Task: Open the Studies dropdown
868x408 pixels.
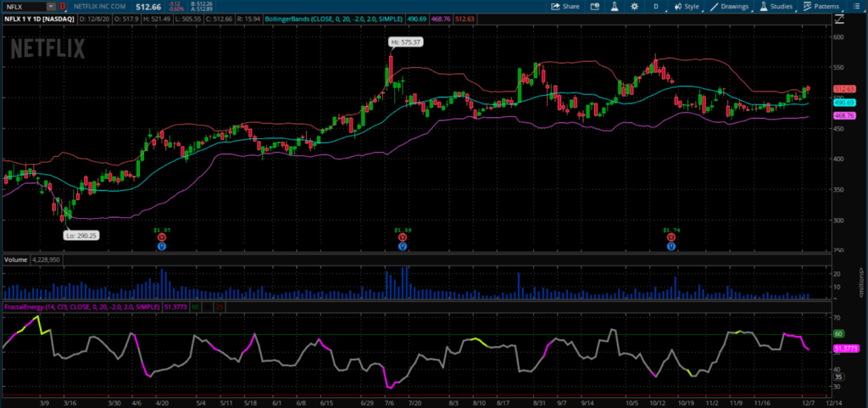Action: click(x=776, y=7)
